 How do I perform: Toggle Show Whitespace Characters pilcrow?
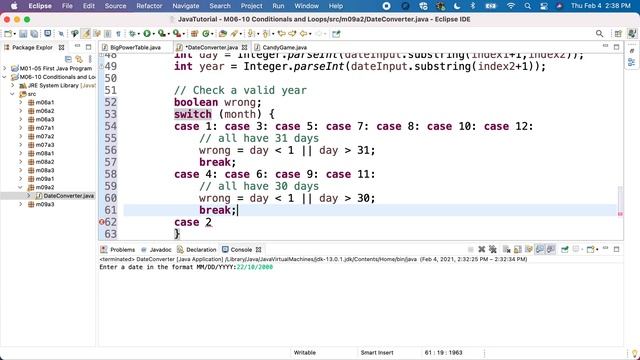tap(118, 33)
